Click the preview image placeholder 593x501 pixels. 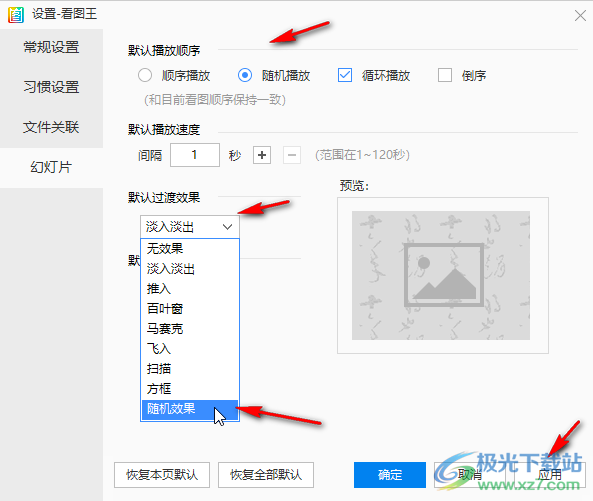pyautogui.click(x=441, y=275)
